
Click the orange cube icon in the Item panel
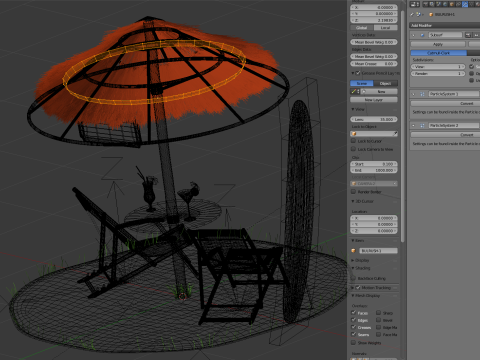354,251
